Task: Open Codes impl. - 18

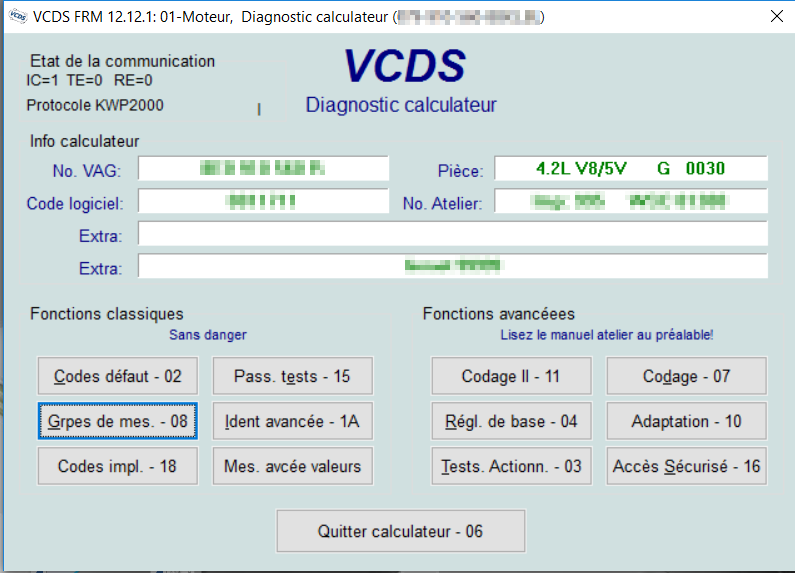Action: point(118,466)
